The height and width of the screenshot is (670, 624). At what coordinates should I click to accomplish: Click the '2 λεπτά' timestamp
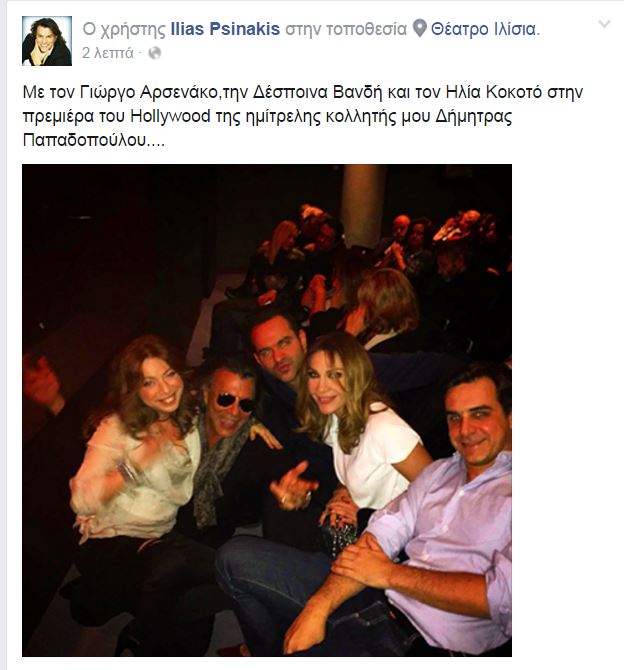(108, 53)
